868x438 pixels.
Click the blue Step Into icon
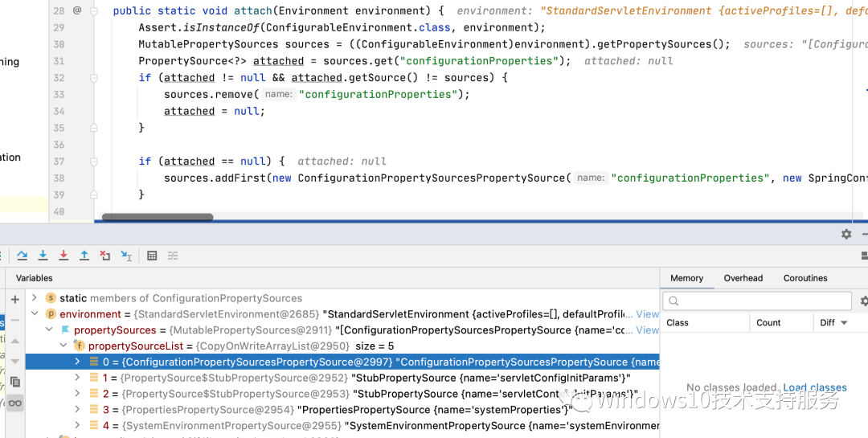pyautogui.click(x=43, y=256)
